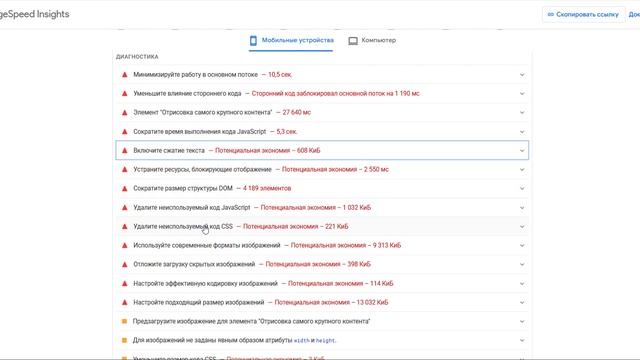Click red triangle next to Сократите размер структуры DOM
Viewport: 640px width, 360px height.
point(124,189)
